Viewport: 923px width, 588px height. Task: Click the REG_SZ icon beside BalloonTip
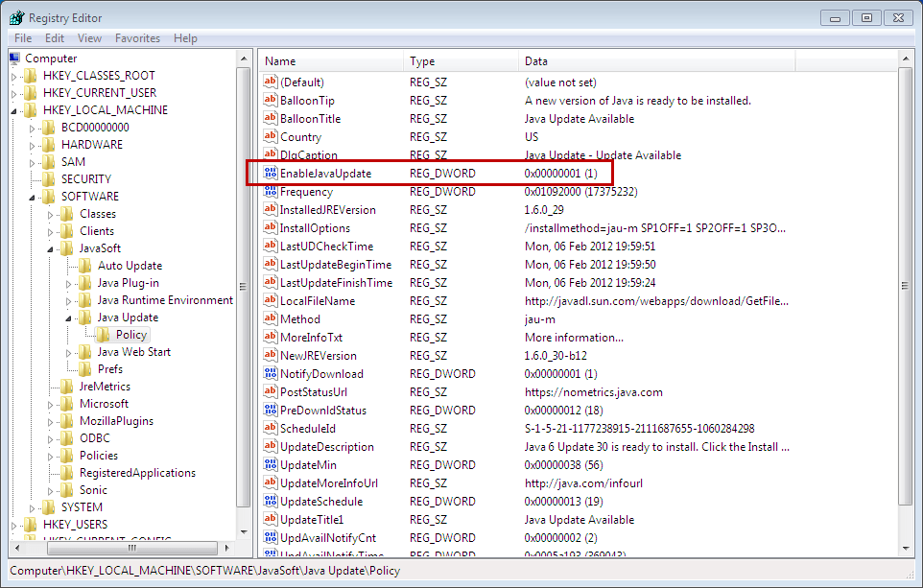pyautogui.click(x=269, y=100)
